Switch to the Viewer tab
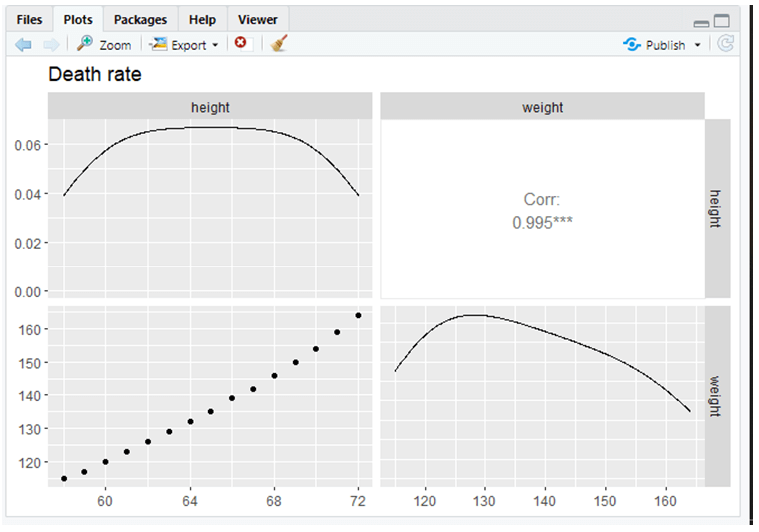 tap(258, 20)
